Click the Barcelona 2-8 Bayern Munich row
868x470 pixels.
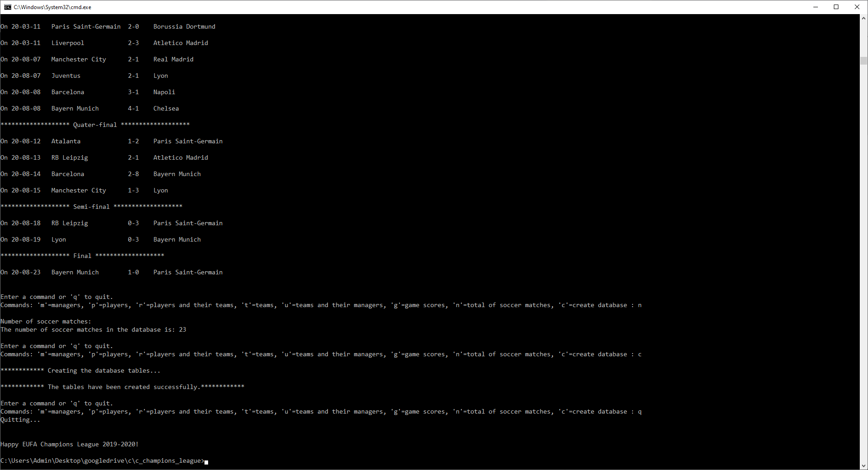pos(101,174)
